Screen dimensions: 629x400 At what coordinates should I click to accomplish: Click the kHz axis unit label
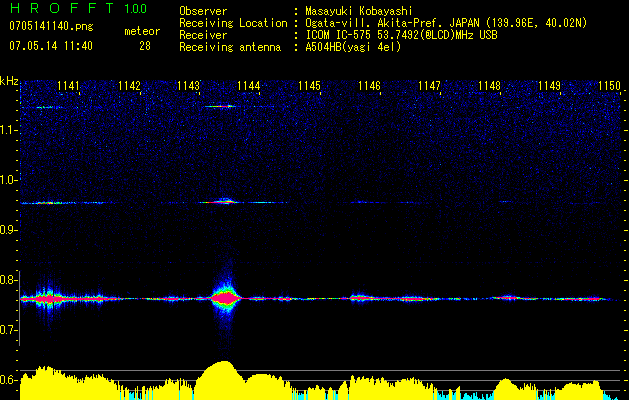point(9,81)
